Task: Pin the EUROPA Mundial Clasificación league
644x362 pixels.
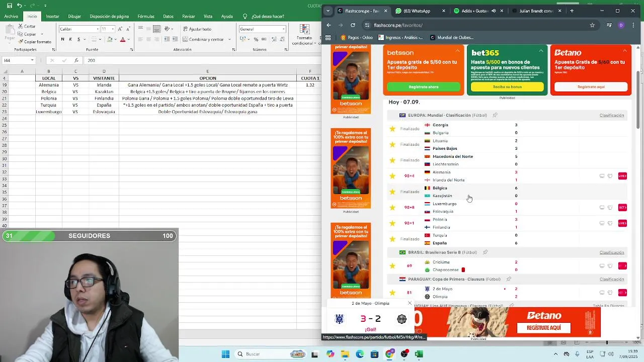Action: [495, 115]
